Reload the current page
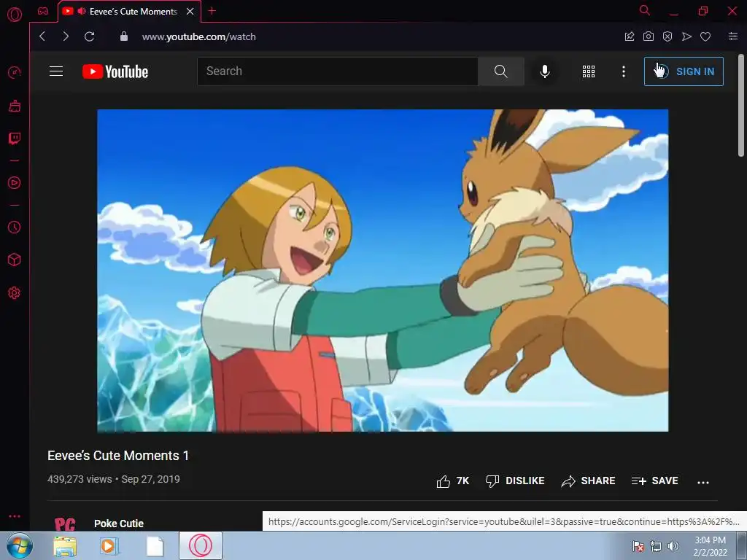The image size is (747, 560). 90,36
